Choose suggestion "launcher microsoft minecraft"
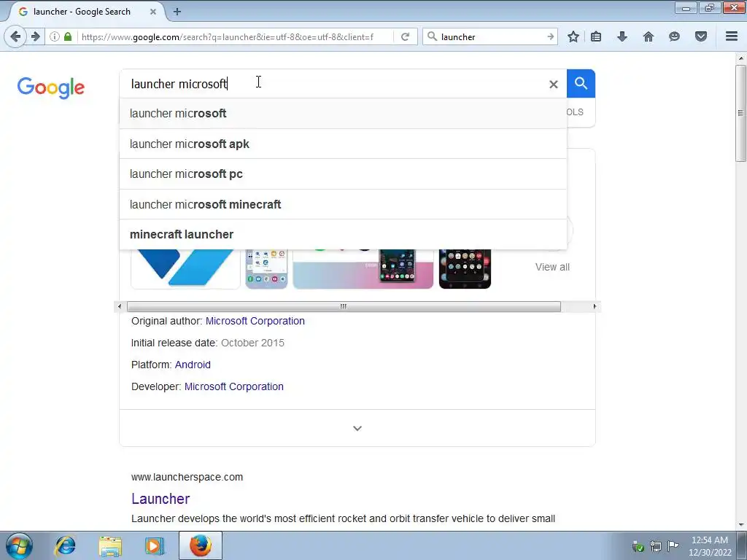The width and height of the screenshot is (747, 560). coord(343,204)
